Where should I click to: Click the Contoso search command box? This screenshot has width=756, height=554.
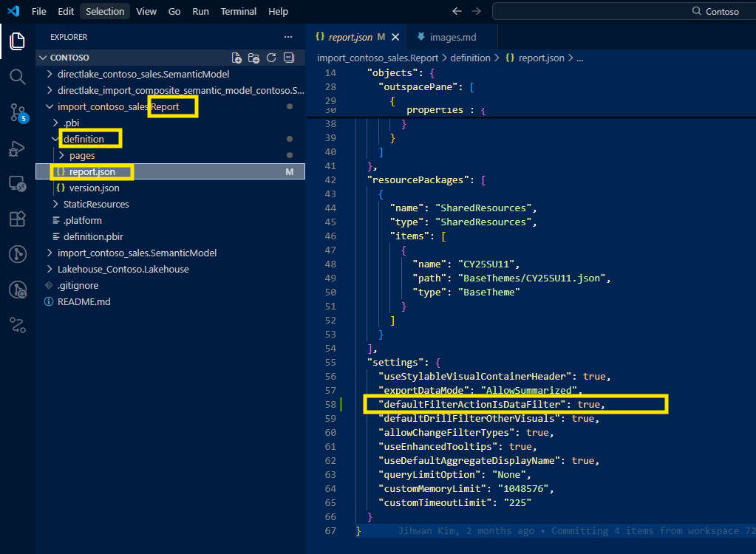(624, 11)
